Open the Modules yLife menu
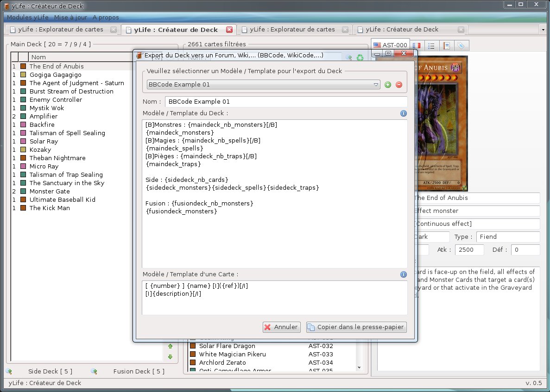550x392 pixels. pyautogui.click(x=28, y=17)
